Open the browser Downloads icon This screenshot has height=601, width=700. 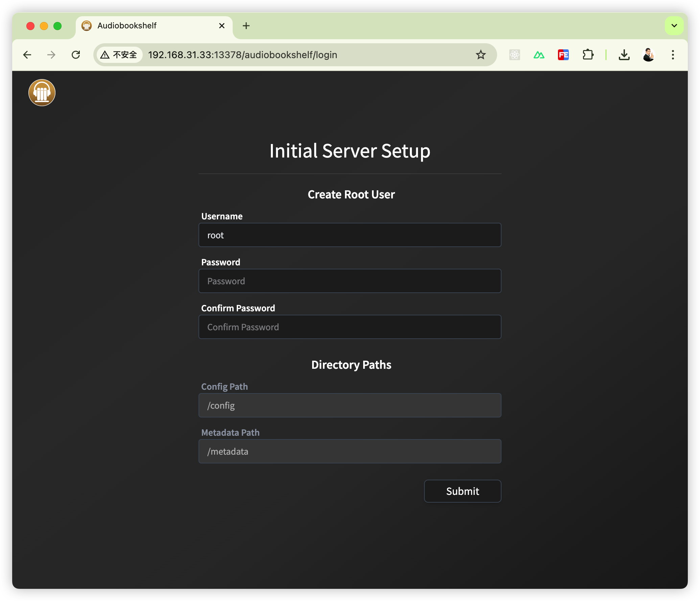point(624,55)
